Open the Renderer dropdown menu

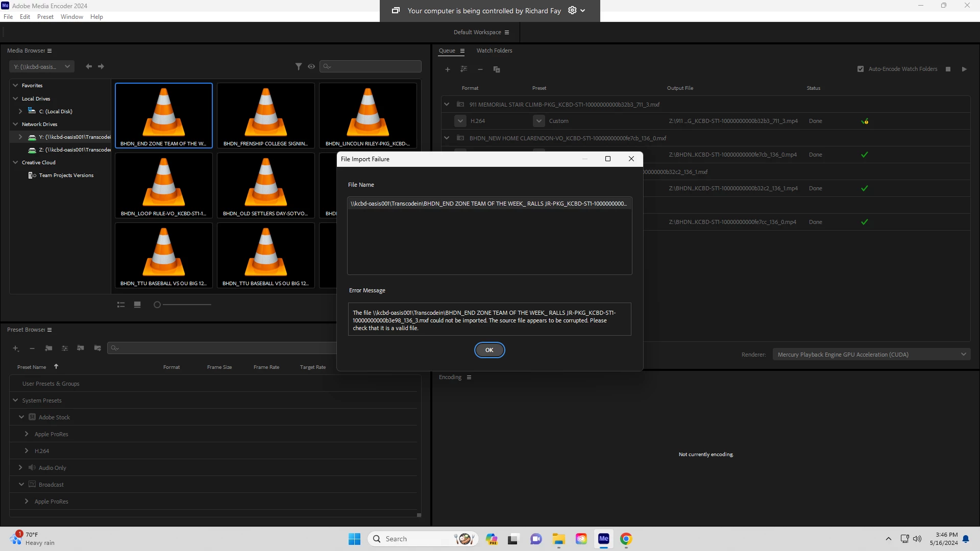871,355
